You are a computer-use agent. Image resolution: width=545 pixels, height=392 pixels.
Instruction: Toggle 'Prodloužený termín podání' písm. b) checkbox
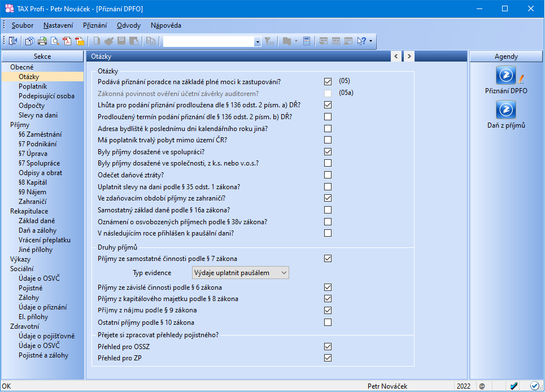point(328,117)
